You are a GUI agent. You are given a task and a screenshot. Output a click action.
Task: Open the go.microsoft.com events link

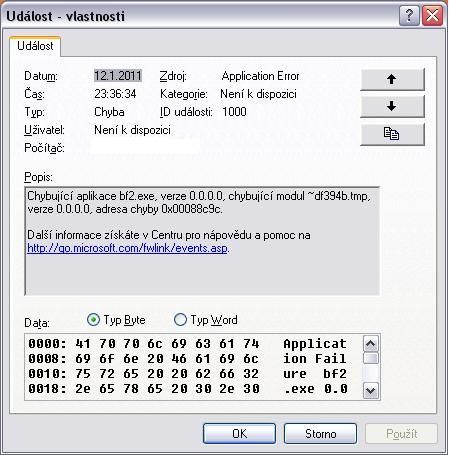(x=128, y=248)
